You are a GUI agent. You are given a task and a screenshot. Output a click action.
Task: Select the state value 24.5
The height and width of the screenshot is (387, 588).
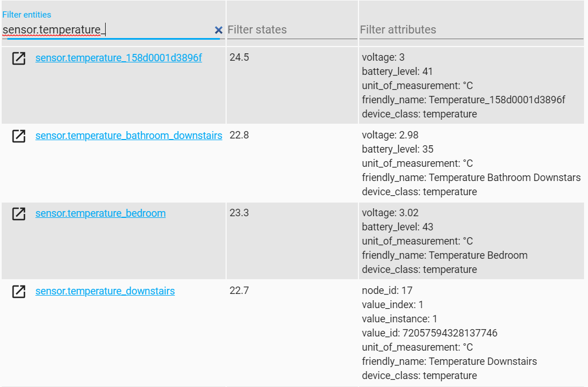click(x=237, y=57)
